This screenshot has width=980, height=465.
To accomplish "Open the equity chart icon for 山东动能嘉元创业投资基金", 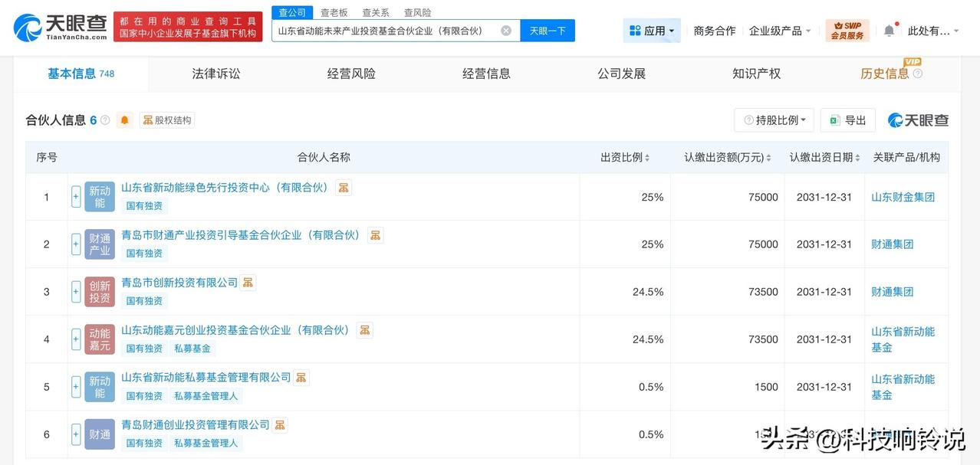I will [365, 330].
